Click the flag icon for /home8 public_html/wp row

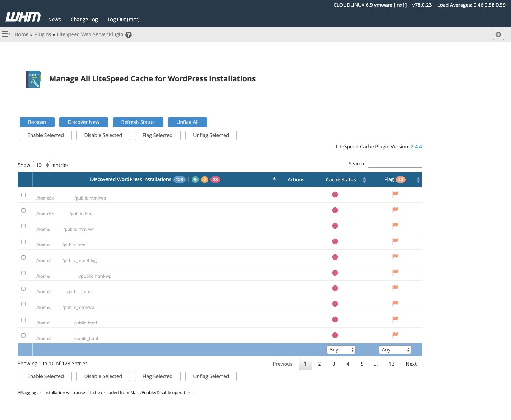tap(395, 194)
